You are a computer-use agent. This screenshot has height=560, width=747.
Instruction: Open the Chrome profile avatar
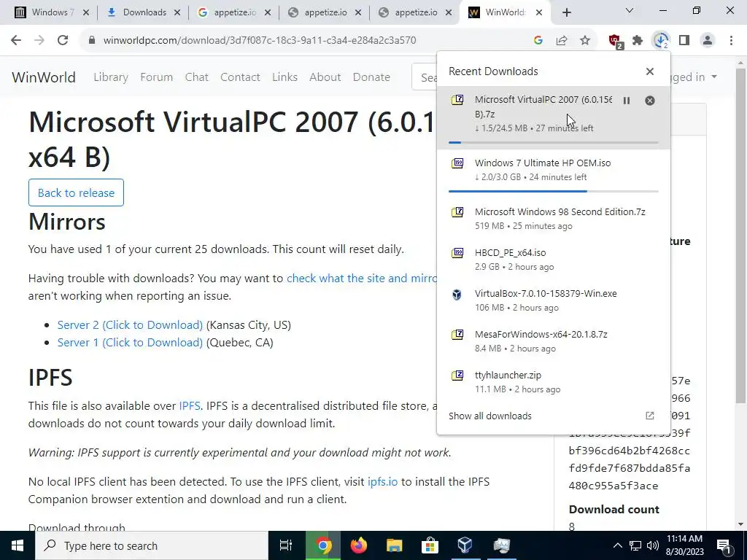[x=708, y=41]
